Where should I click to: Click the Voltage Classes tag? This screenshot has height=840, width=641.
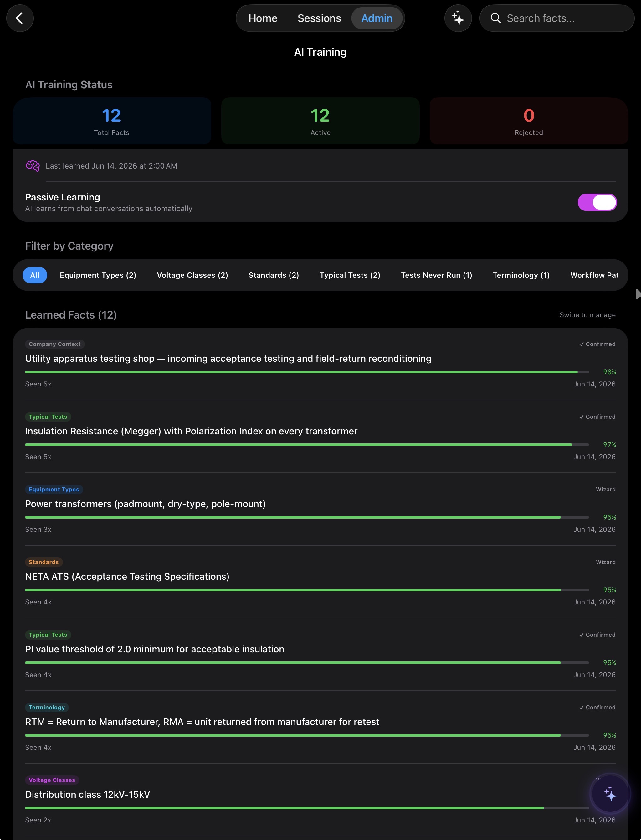pos(52,780)
